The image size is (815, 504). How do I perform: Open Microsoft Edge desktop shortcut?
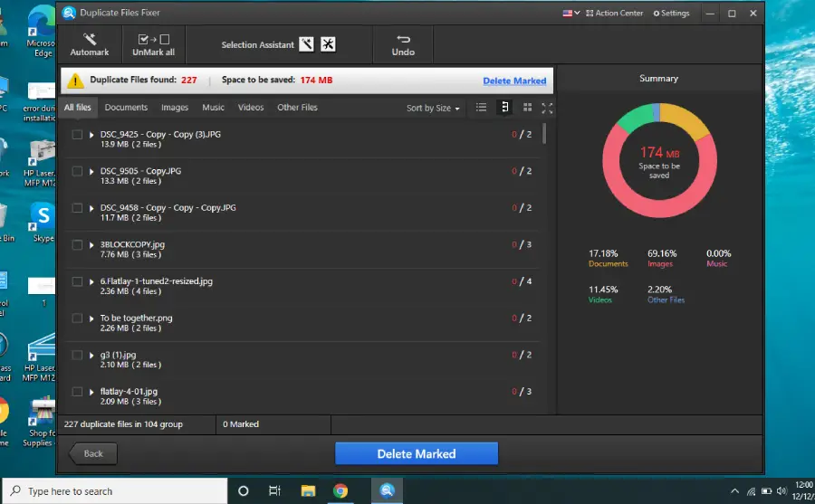point(42,31)
